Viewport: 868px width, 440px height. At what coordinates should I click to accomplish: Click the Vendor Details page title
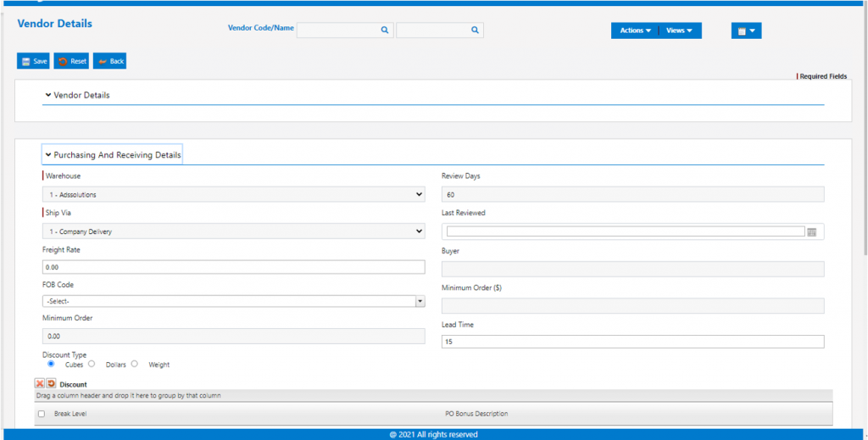55,24
